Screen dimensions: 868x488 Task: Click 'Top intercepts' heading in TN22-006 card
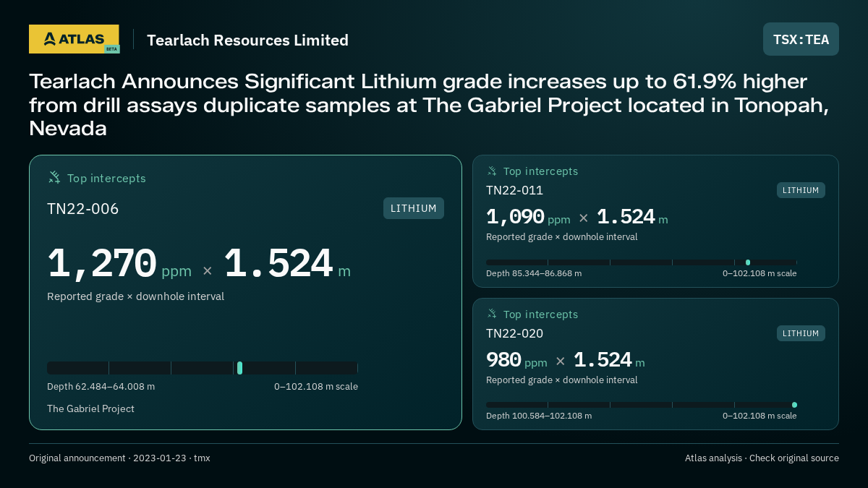point(106,178)
